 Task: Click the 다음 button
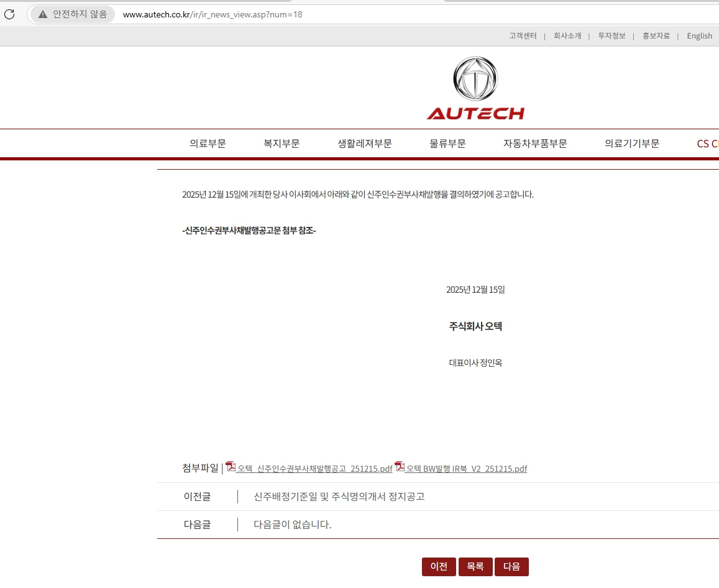click(511, 567)
